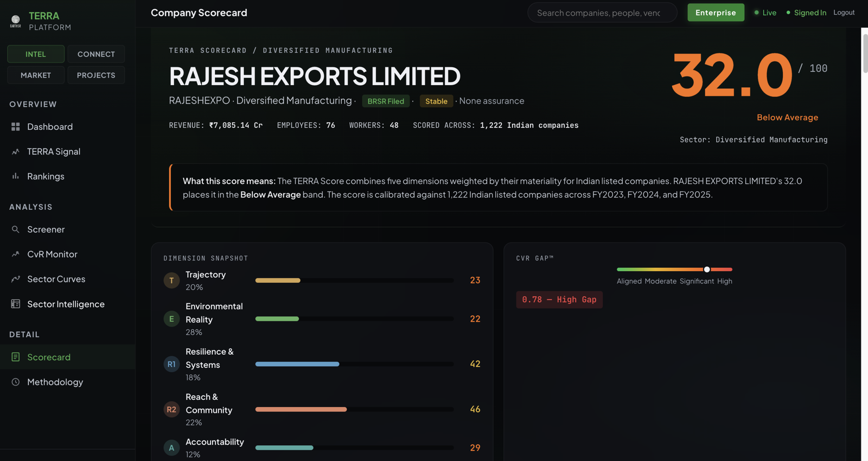
Task: Click the Environmental Reality progress bar
Action: (354, 319)
